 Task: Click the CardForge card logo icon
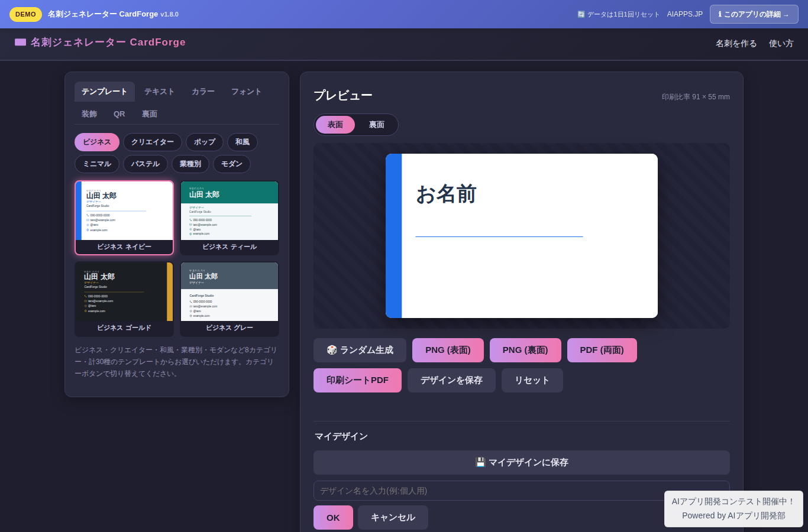point(21,42)
